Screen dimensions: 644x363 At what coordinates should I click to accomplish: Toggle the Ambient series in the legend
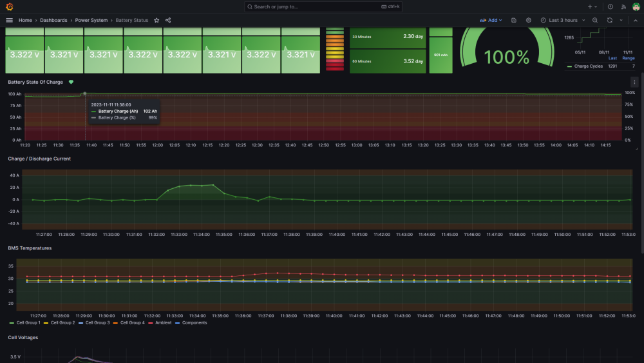(x=163, y=322)
